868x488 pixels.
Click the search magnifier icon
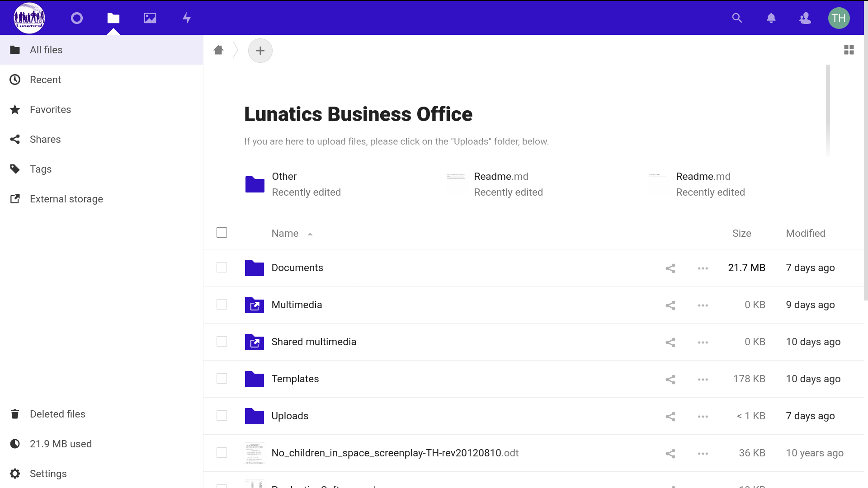point(737,18)
